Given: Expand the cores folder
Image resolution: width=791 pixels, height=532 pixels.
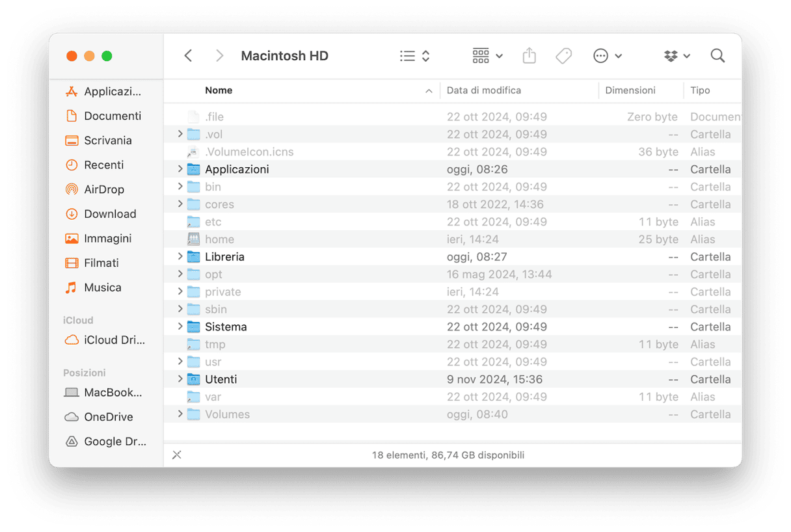Looking at the screenshot, I should tap(180, 204).
